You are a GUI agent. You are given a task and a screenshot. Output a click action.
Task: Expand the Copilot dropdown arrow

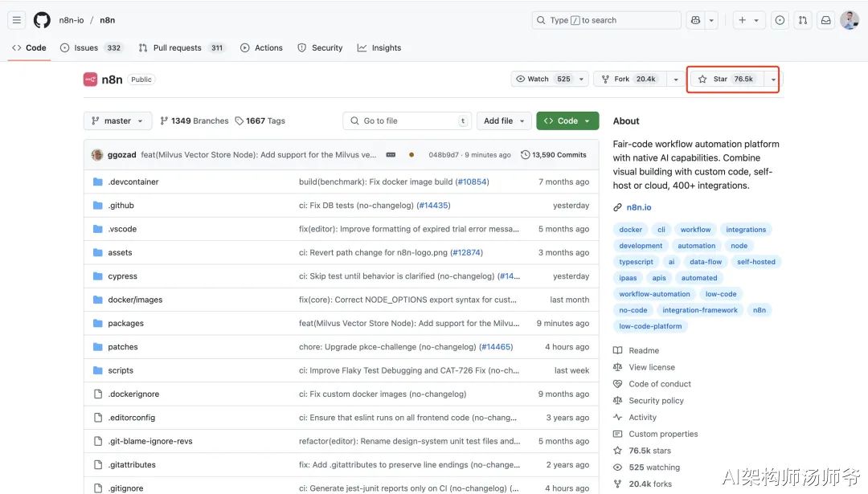[x=711, y=20]
